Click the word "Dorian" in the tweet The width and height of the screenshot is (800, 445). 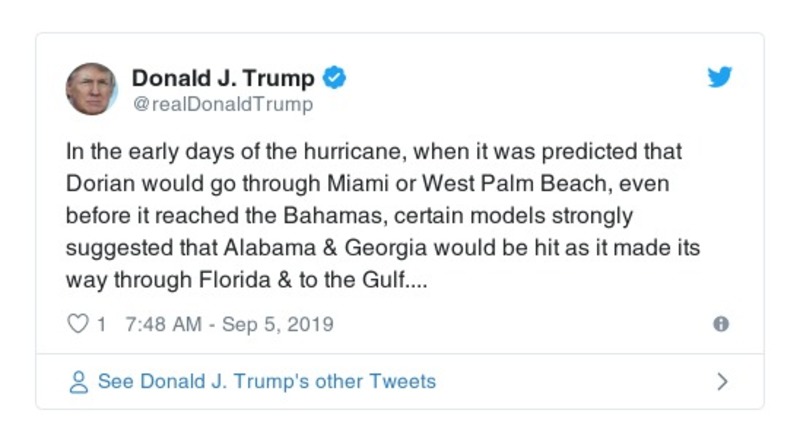click(98, 184)
